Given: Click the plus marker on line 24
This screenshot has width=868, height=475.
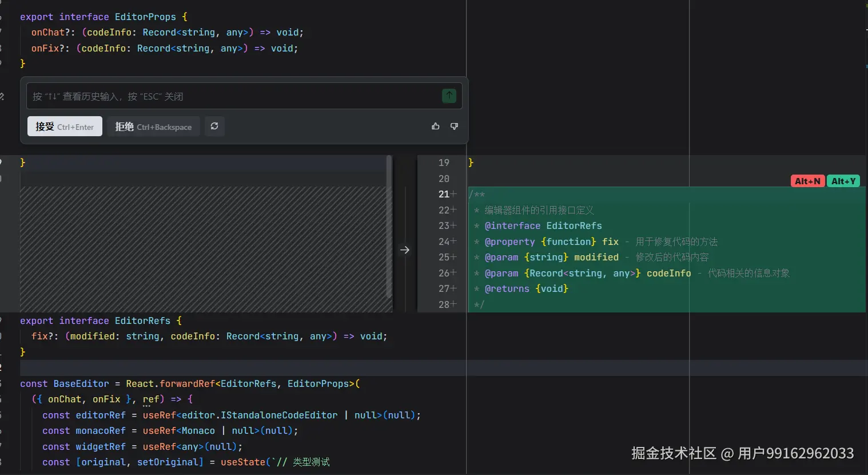Looking at the screenshot, I should click(454, 242).
